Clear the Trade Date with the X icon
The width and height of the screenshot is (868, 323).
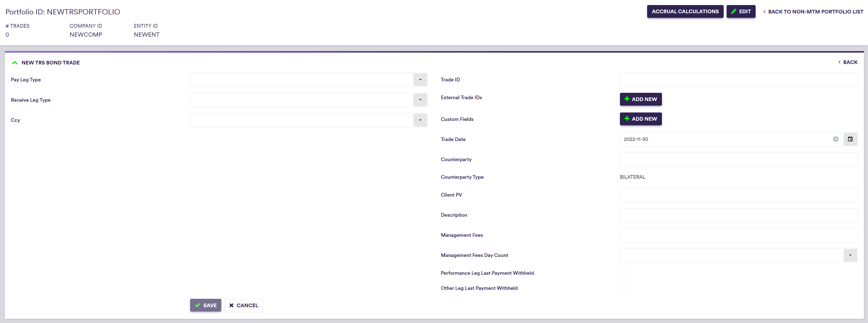click(x=835, y=139)
